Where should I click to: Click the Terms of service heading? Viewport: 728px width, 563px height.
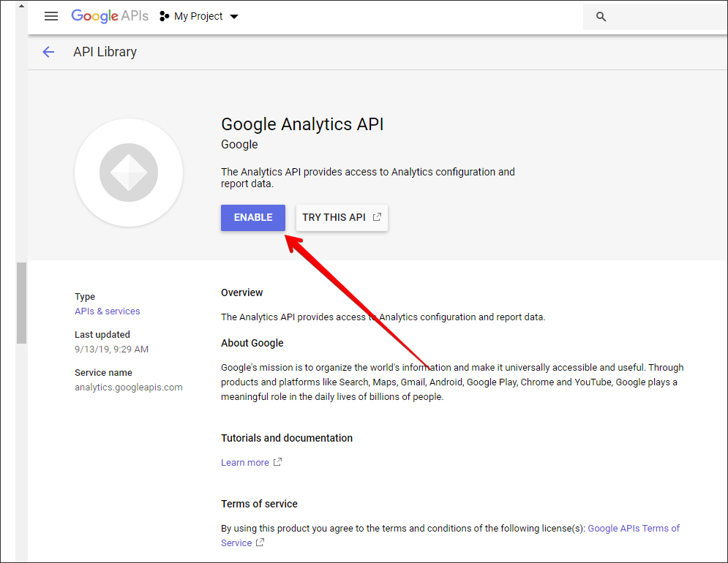click(259, 504)
